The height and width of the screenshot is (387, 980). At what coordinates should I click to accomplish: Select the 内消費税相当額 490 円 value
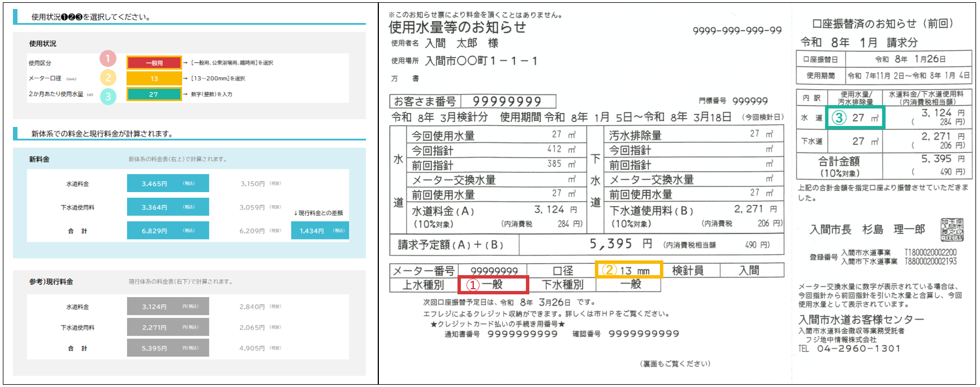757,245
